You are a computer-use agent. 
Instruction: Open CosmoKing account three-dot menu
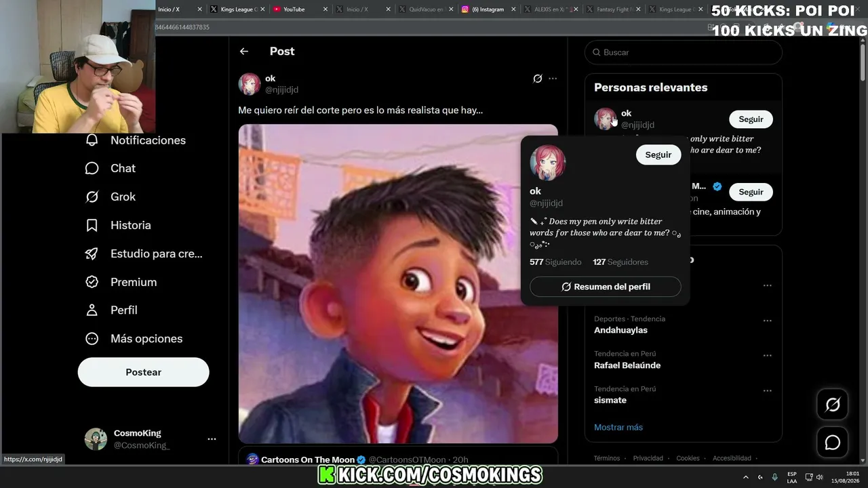tap(212, 439)
